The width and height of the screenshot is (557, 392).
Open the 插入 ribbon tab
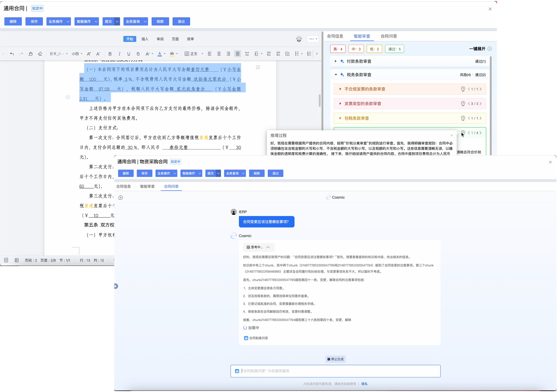coord(145,39)
